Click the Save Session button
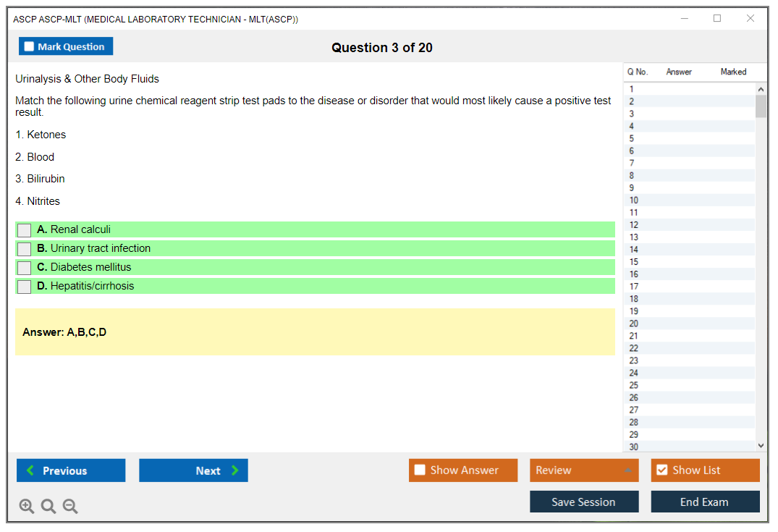The height and width of the screenshot is (532, 778). [x=584, y=502]
